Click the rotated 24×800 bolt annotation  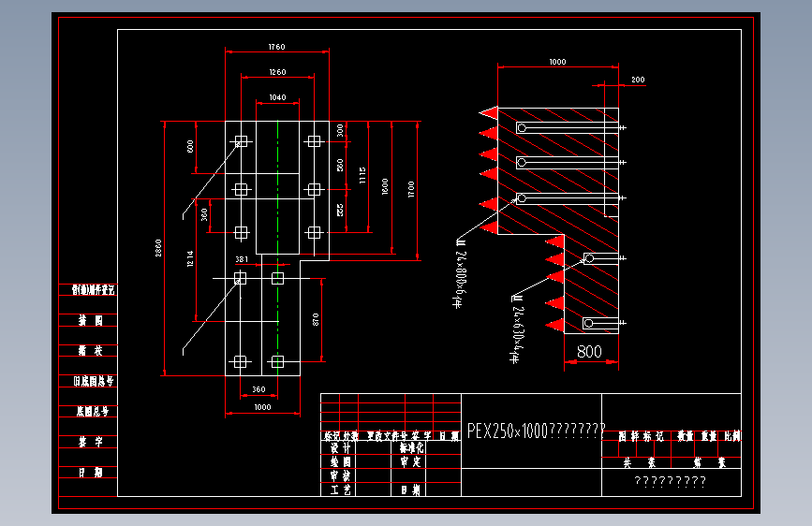pos(461,274)
